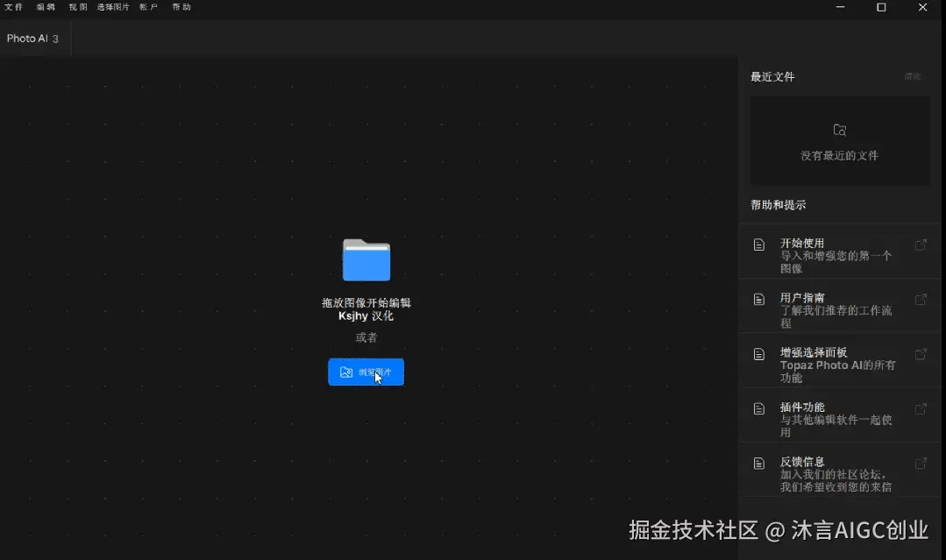The height and width of the screenshot is (560, 946).
Task: Click the blue folder drop icon
Action: coord(366,259)
